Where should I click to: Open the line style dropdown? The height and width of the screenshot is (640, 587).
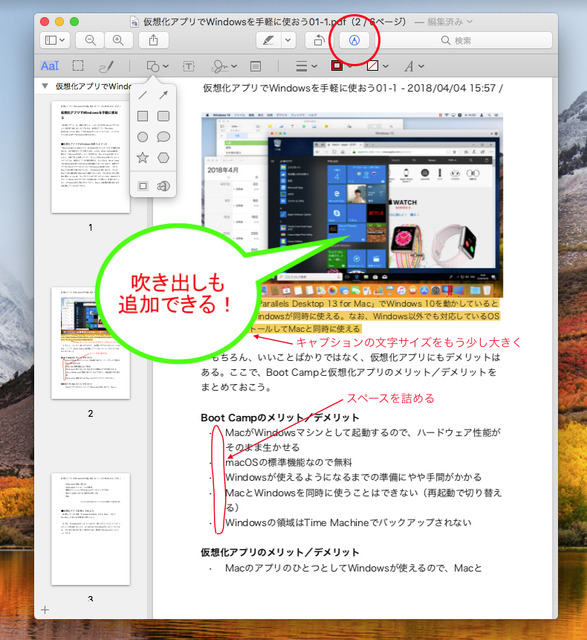[306, 66]
